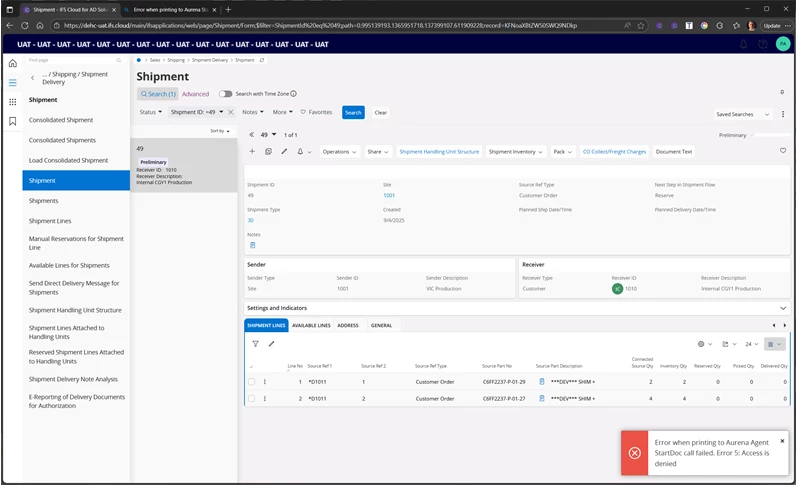The width and height of the screenshot is (796, 486).
Task: Click the blue Search button
Action: (353, 113)
